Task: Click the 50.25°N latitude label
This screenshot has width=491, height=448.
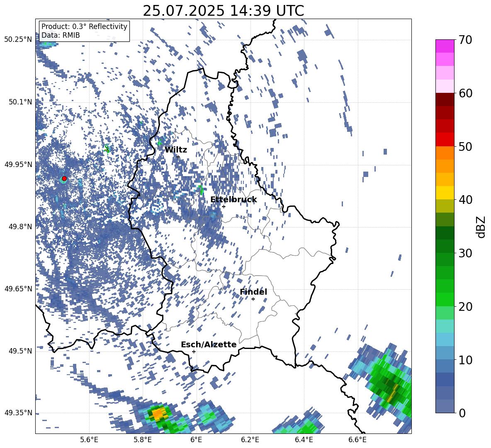Action: (x=18, y=40)
